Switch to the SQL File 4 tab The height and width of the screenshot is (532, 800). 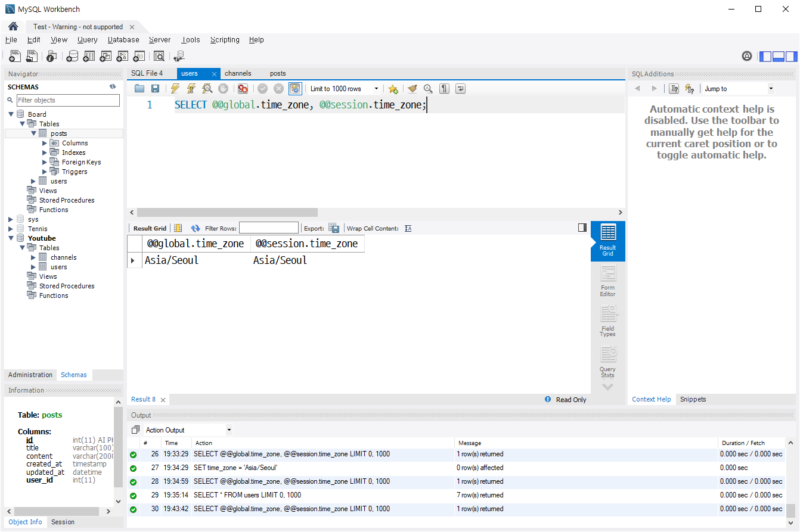(x=147, y=73)
